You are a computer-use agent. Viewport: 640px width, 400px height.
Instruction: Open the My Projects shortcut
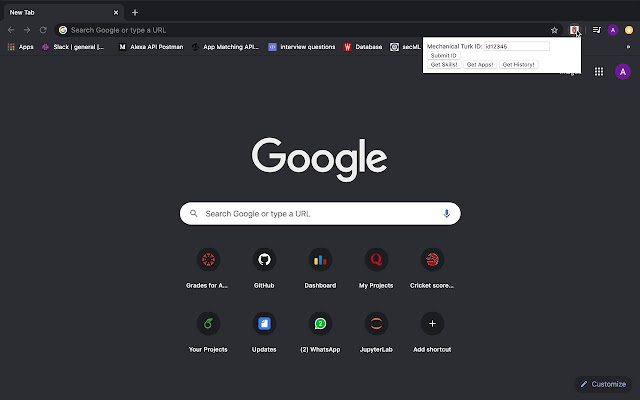pyautogui.click(x=376, y=268)
